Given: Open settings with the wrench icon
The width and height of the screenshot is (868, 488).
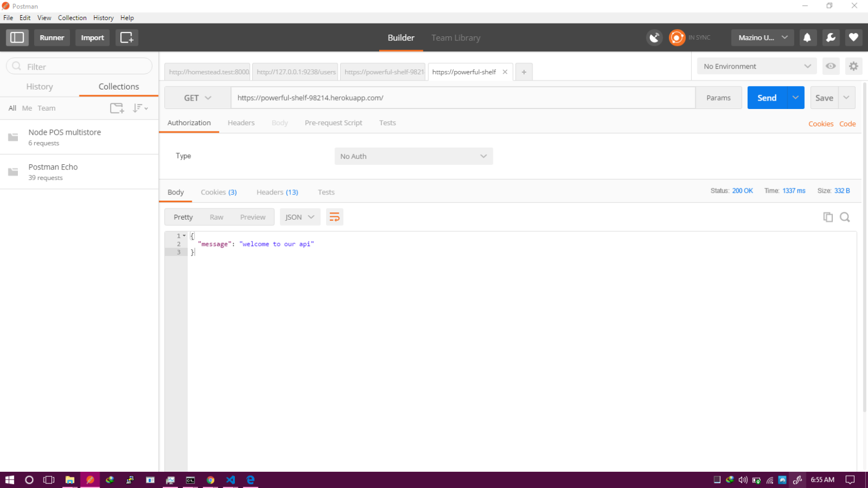Looking at the screenshot, I should (x=831, y=37).
